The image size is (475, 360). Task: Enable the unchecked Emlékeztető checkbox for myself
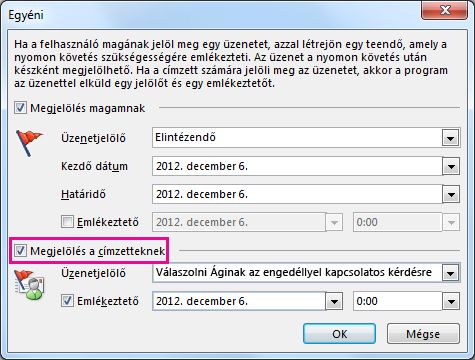point(67,222)
